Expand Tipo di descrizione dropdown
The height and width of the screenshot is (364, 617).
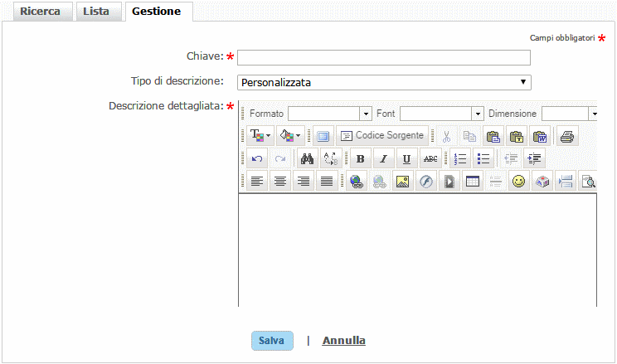click(x=384, y=83)
